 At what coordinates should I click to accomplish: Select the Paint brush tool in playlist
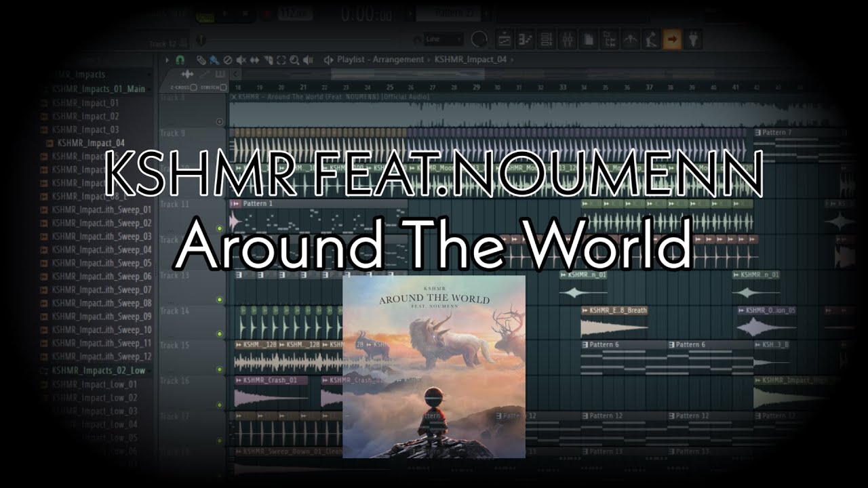(x=214, y=60)
